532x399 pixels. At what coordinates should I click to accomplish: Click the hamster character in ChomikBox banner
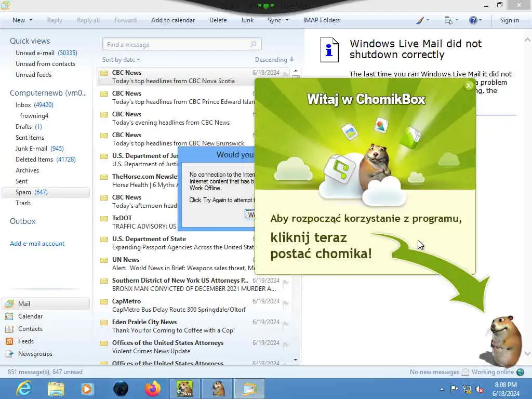376,166
